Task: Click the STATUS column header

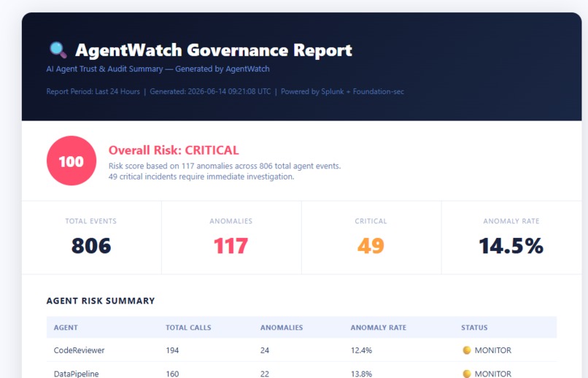Action: click(474, 328)
